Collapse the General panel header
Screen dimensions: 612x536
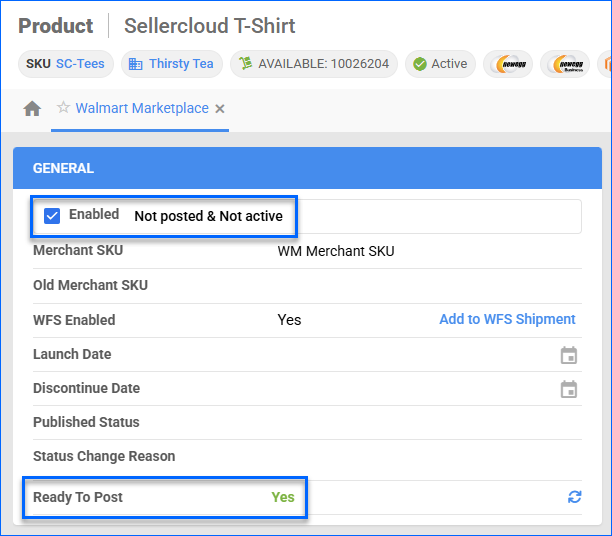point(307,168)
